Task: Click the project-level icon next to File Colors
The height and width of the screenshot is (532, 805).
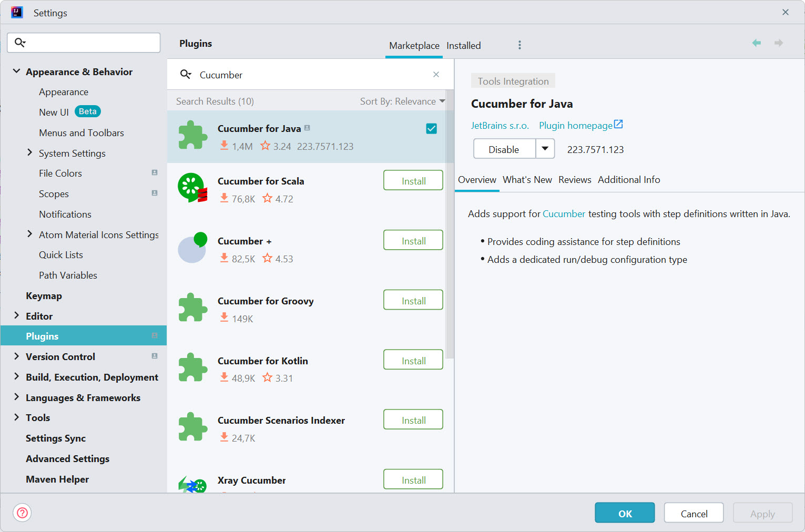Action: click(155, 172)
